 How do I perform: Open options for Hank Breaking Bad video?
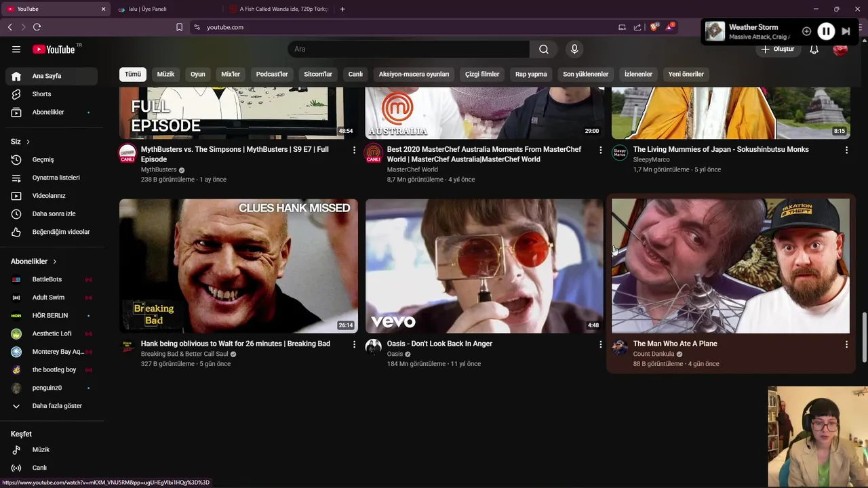(354, 344)
